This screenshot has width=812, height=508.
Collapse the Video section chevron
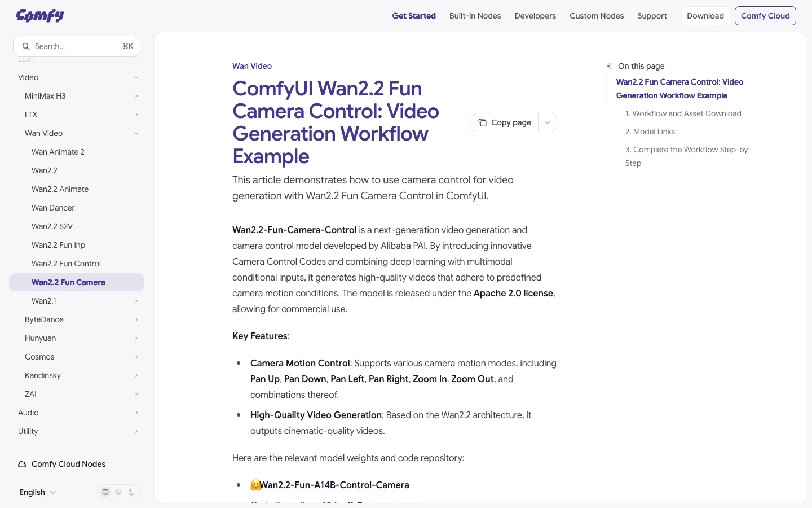click(136, 77)
